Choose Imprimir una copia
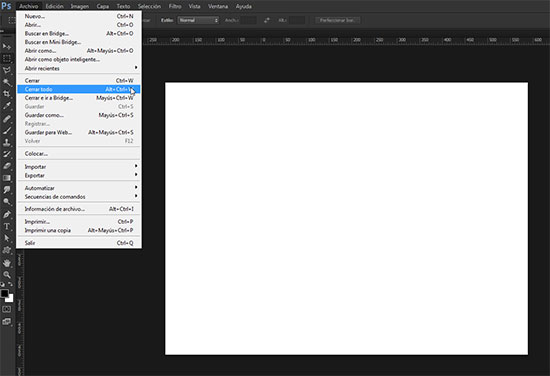 click(79, 230)
